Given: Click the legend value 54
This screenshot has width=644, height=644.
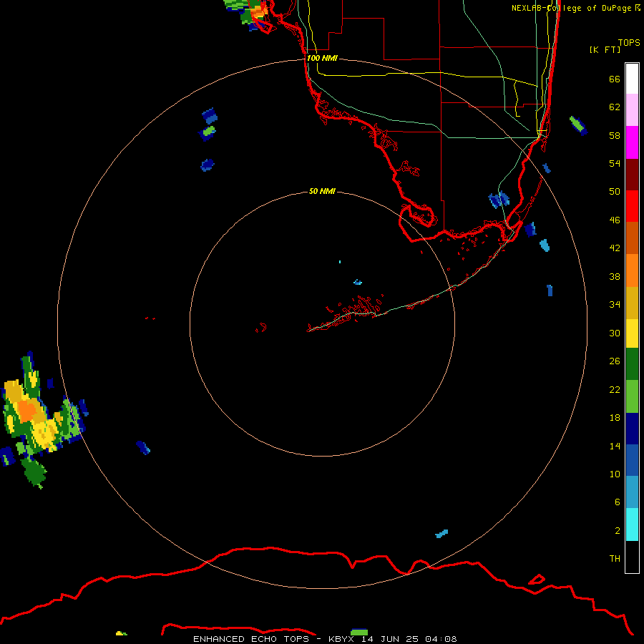Looking at the screenshot, I should pyautogui.click(x=615, y=163).
